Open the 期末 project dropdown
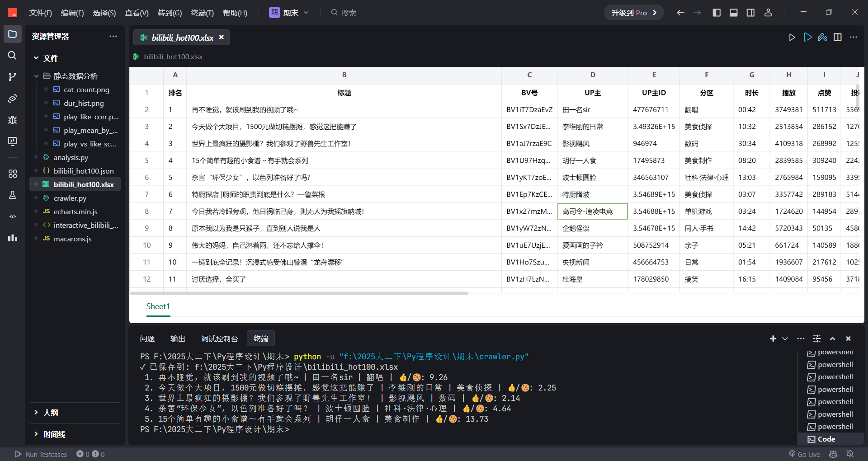 289,13
